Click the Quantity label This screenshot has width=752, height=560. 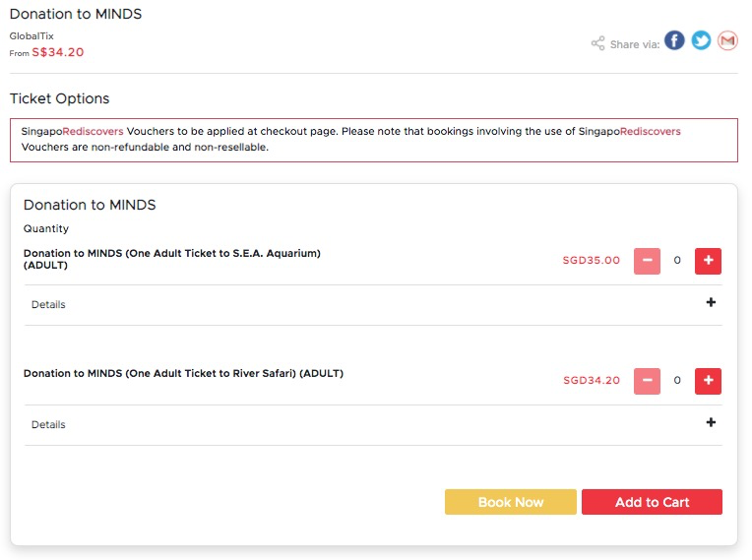46,228
